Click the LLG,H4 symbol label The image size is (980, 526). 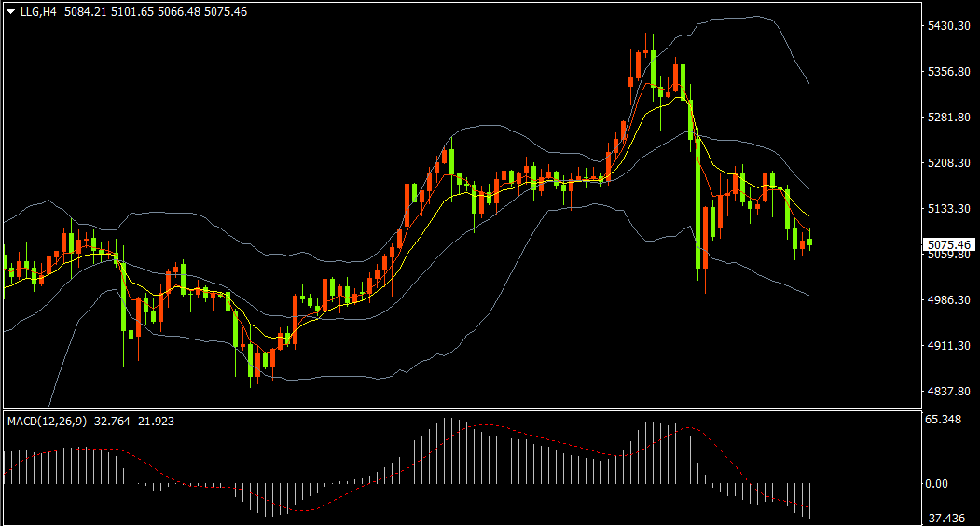point(39,12)
